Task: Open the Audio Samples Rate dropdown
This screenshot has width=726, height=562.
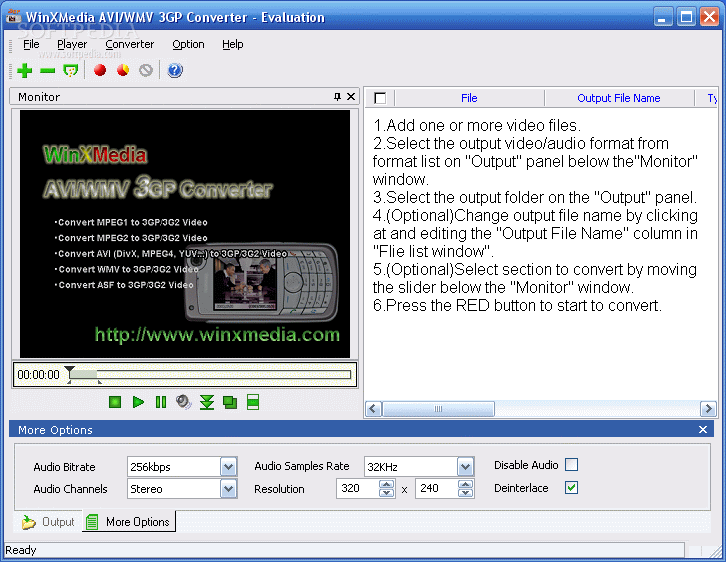Action: [x=466, y=467]
